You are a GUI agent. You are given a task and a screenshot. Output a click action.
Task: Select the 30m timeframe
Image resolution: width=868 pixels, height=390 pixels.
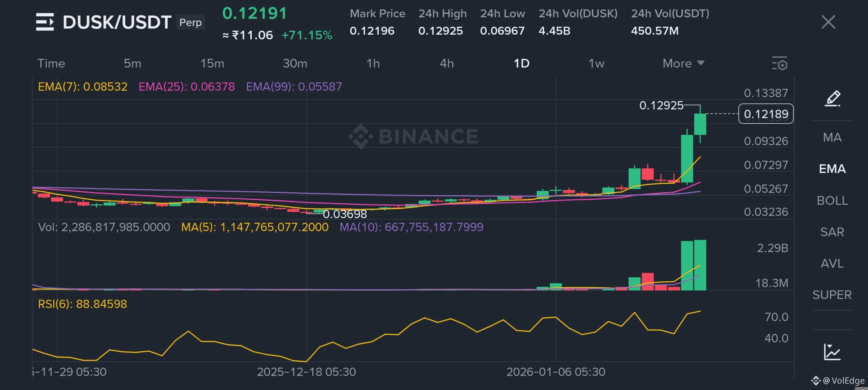pyautogui.click(x=295, y=64)
